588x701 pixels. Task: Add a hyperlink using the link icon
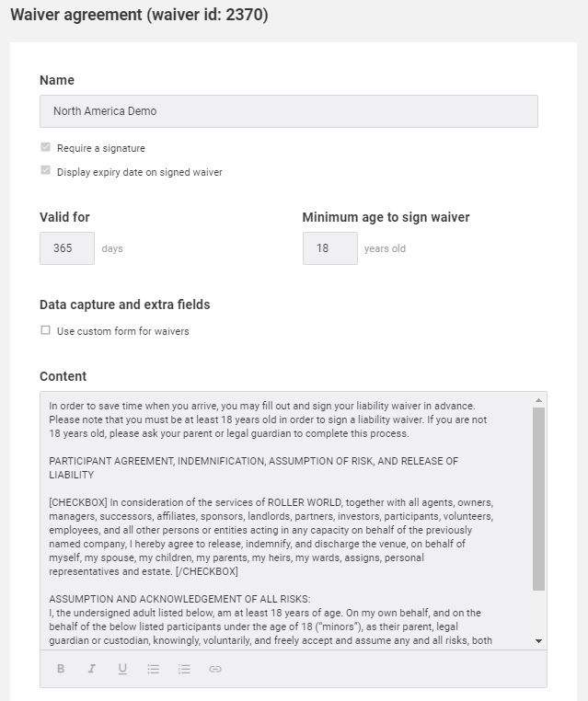coord(215,669)
